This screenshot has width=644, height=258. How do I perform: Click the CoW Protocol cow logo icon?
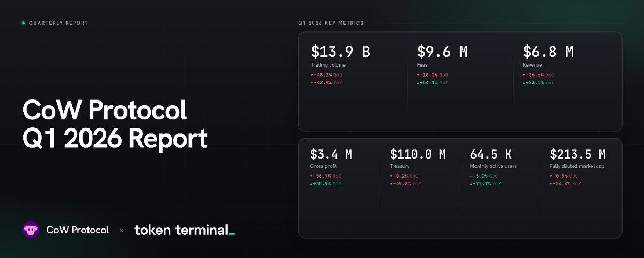pos(31,230)
